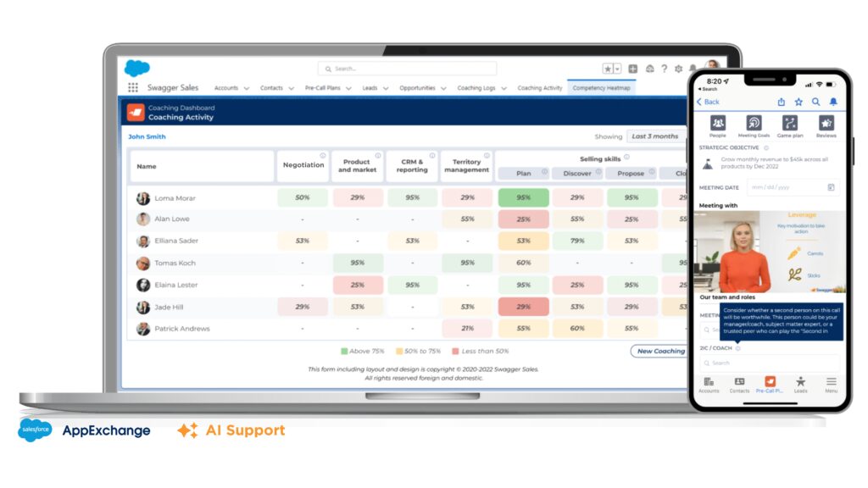This screenshot has height=488, width=868.
Task: Click Patrick Andrews' 21% Territory management cell
Action: coord(467,328)
